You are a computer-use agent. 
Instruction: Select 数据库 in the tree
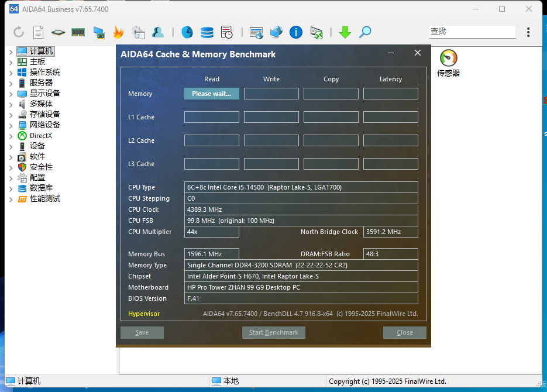pyautogui.click(x=41, y=188)
